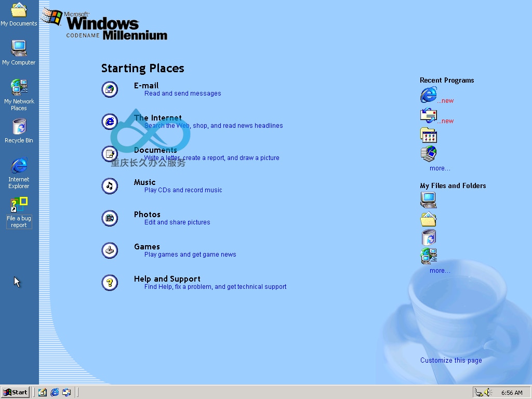Click the round Games joystick icon
Screen dimensions: 532x399
(110, 250)
